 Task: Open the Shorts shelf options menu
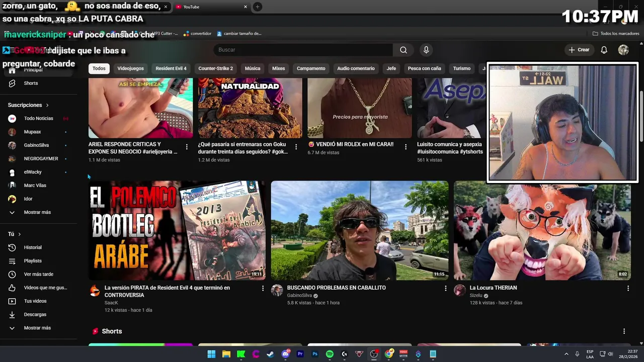click(x=624, y=331)
